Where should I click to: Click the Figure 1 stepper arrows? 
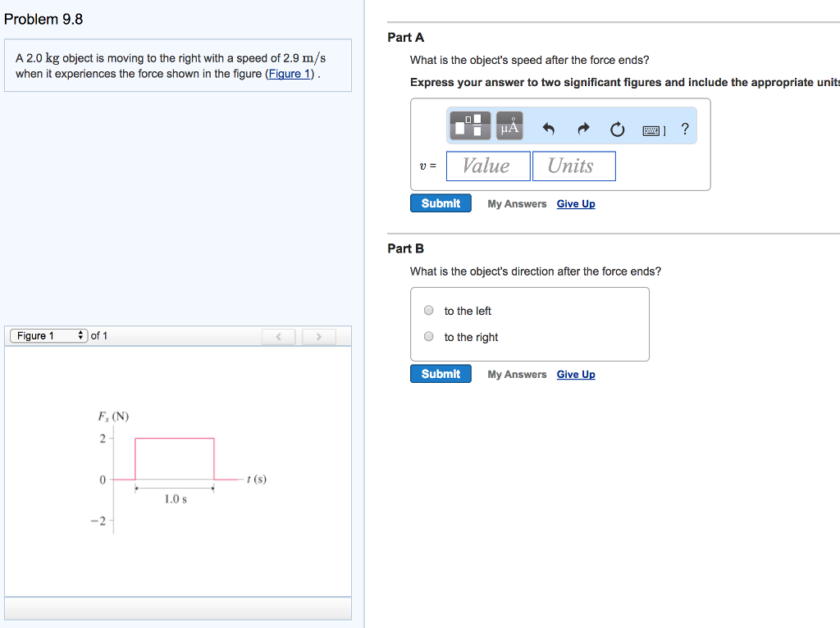(80, 335)
